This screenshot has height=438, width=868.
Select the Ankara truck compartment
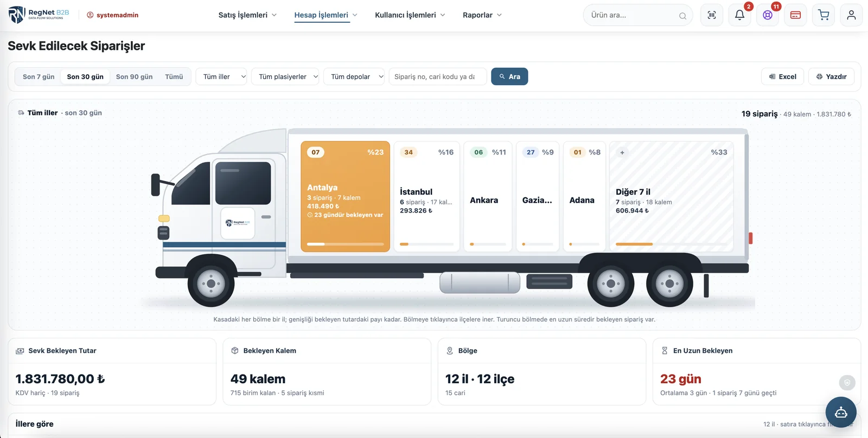[x=488, y=197]
